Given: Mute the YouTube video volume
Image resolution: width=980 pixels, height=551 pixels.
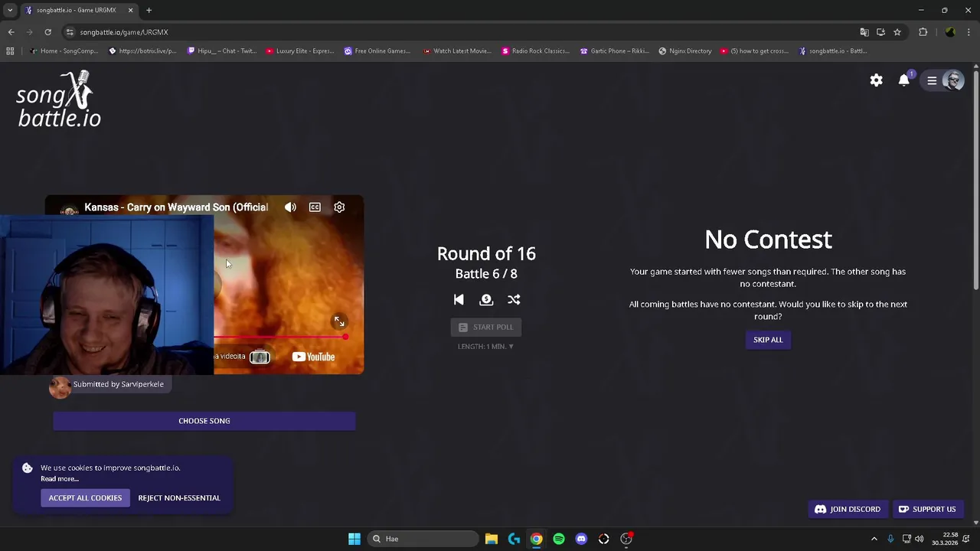Looking at the screenshot, I should tap(290, 207).
